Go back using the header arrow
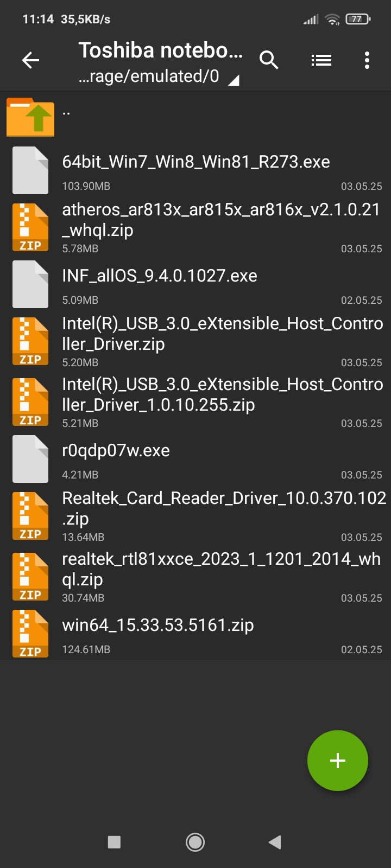This screenshot has height=868, width=391. coord(30,60)
